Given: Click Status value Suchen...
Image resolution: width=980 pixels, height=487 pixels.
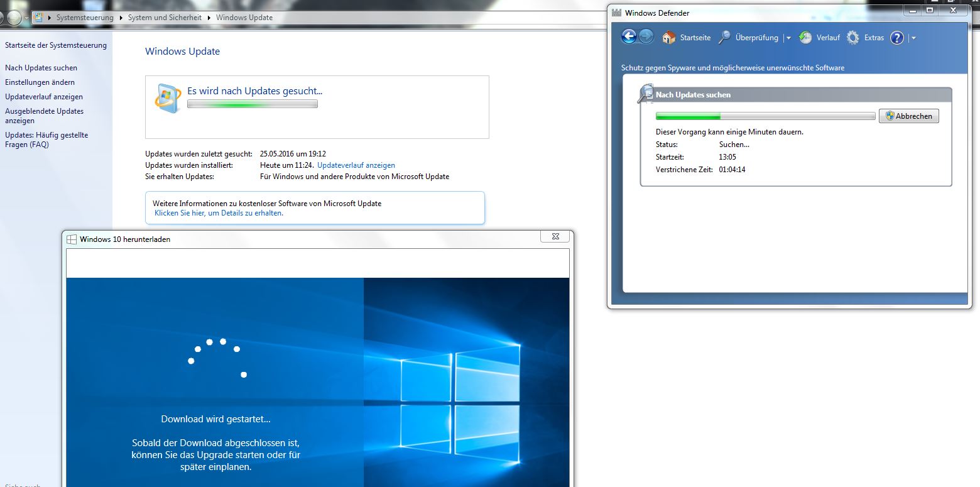Looking at the screenshot, I should tap(734, 145).
